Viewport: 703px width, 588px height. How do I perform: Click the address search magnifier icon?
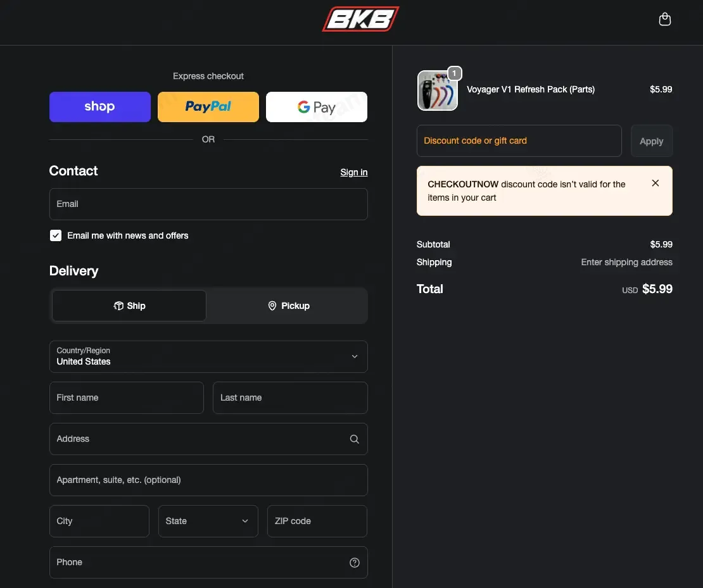pyautogui.click(x=354, y=439)
